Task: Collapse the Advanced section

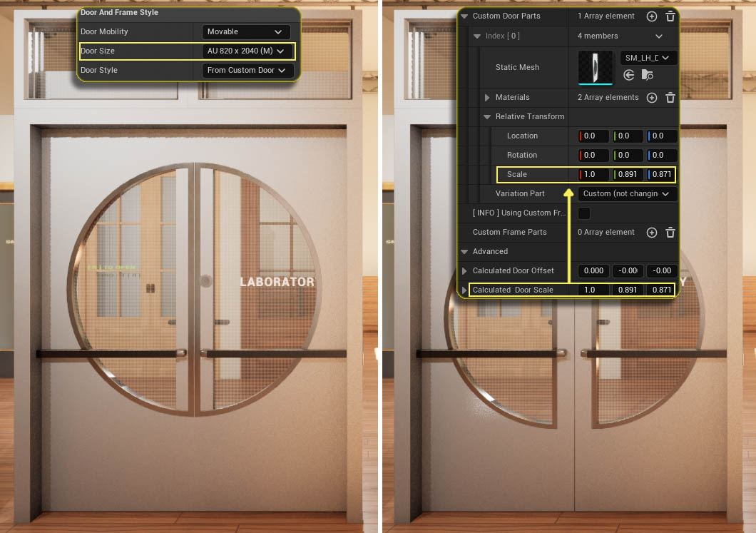Action: (x=464, y=252)
